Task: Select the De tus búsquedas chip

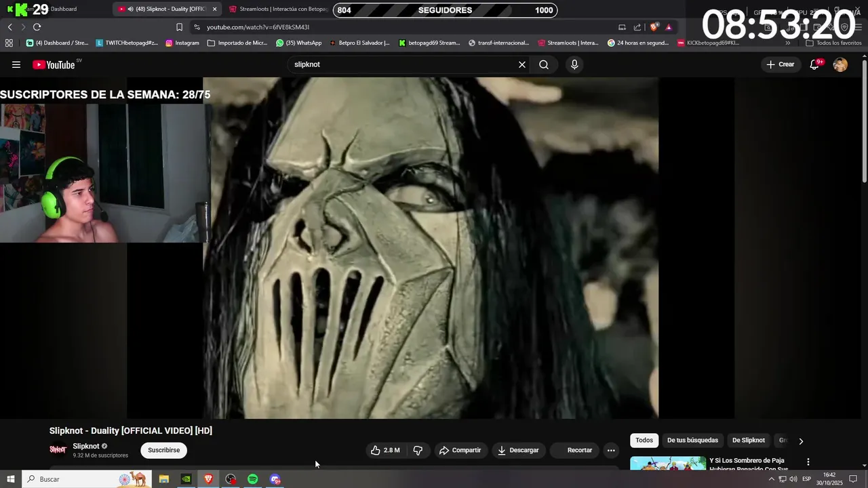Action: click(692, 441)
